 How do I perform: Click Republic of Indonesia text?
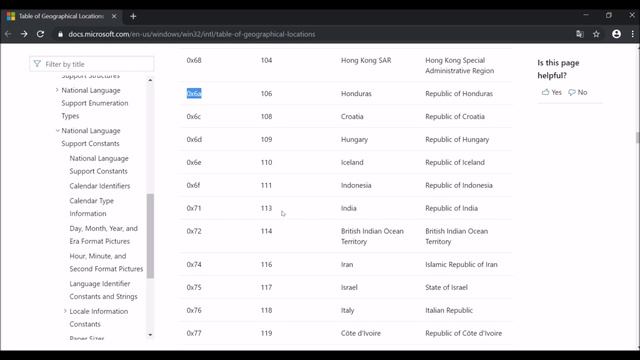point(459,185)
